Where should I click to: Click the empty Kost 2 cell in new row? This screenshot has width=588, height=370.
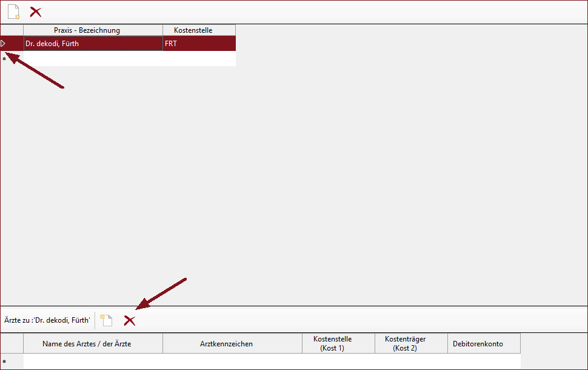click(x=412, y=361)
